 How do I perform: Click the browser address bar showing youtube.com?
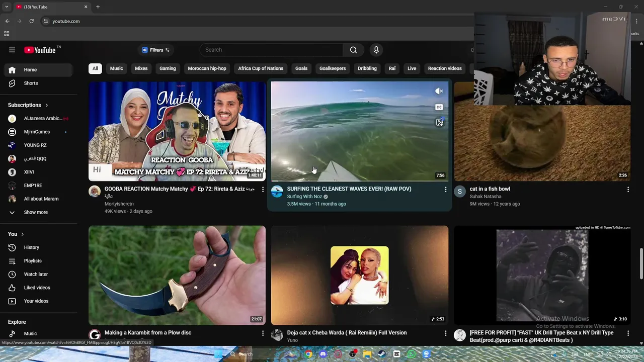tap(257, 21)
